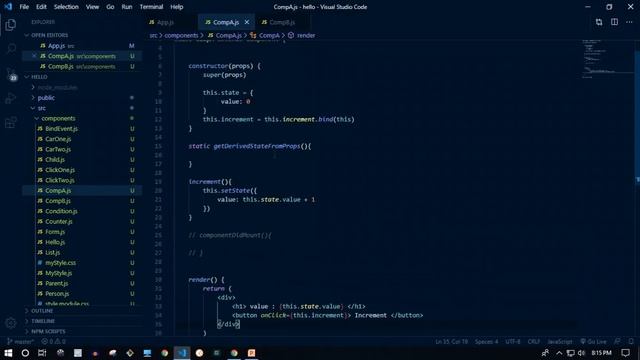Viewport: 640px width, 360px height.
Task: Open the View menu
Action: 92,7
